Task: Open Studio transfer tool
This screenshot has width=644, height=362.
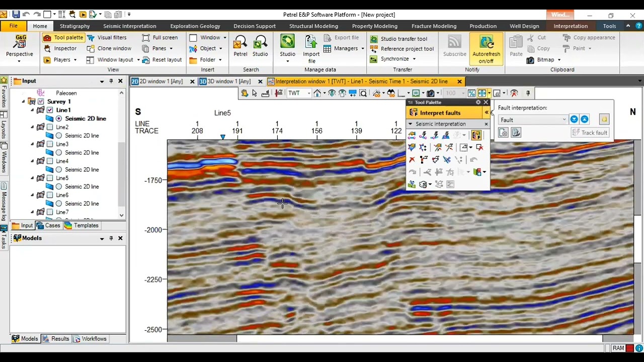Action: [398, 39]
